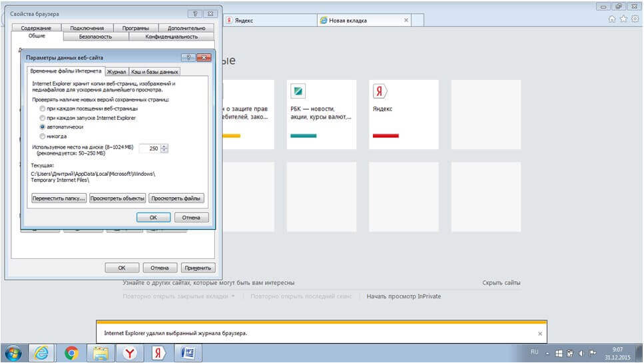
Task: Click the browser Home icon
Action: click(612, 19)
